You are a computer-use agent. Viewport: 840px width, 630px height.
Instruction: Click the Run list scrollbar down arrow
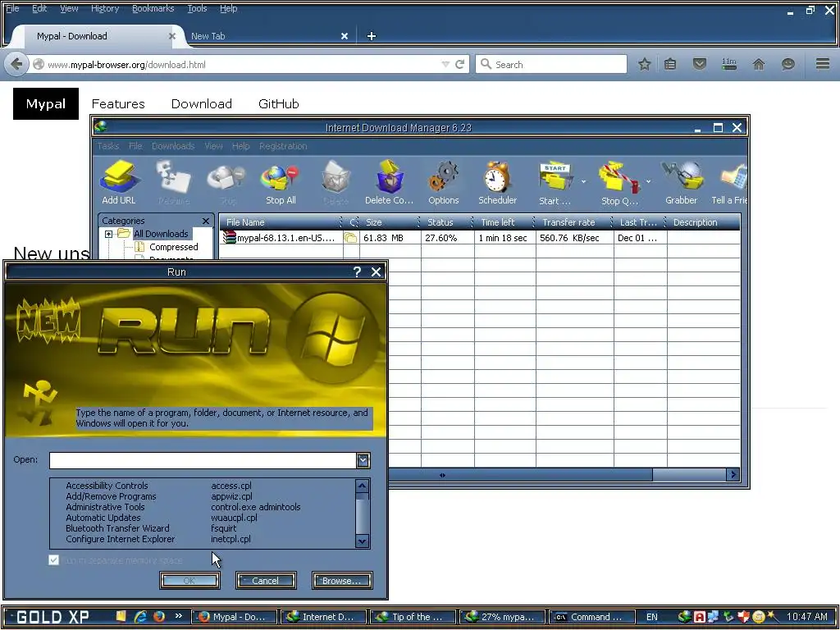pos(362,541)
